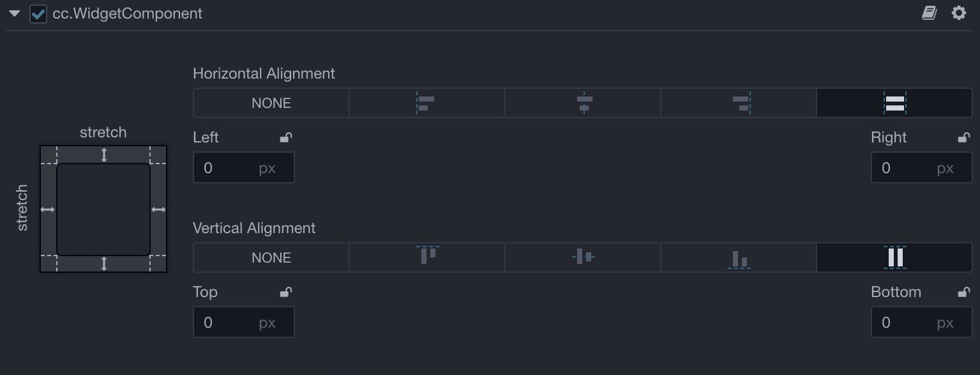Select horizontal align center icon
The height and width of the screenshot is (375, 980).
pyautogui.click(x=583, y=103)
